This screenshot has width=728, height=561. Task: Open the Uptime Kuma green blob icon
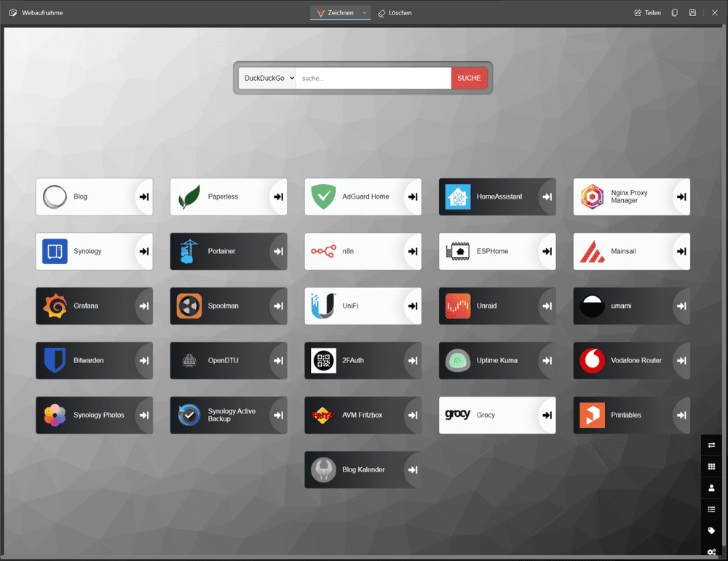coord(458,361)
